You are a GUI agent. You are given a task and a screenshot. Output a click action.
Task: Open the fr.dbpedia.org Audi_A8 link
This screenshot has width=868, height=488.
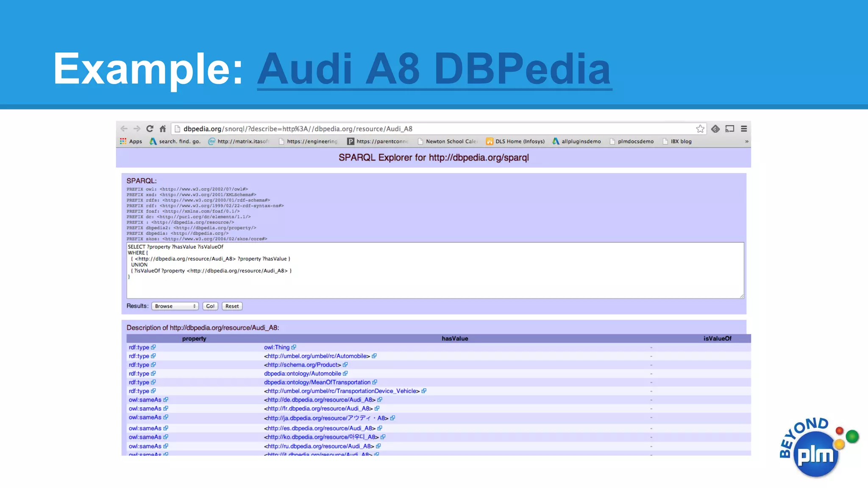click(x=318, y=409)
